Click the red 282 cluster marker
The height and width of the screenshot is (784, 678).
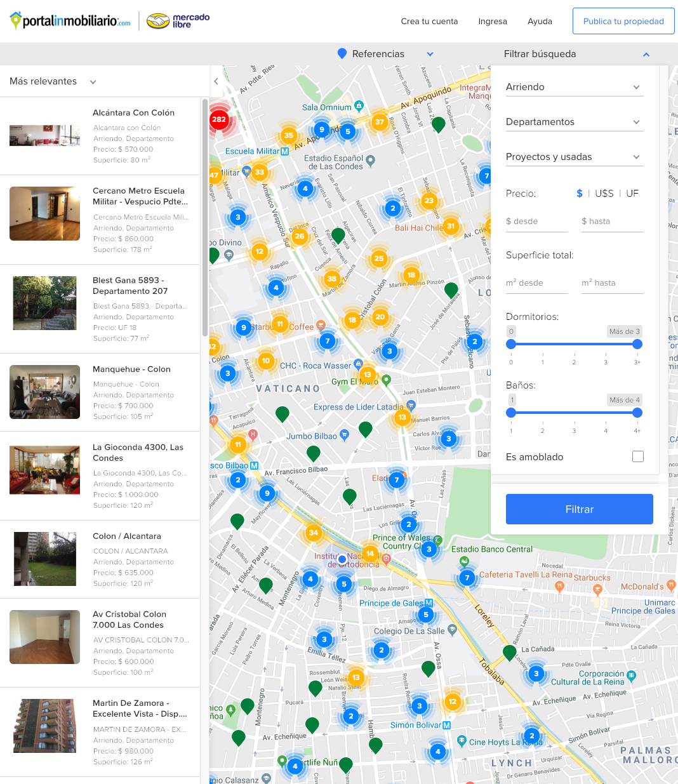click(219, 119)
